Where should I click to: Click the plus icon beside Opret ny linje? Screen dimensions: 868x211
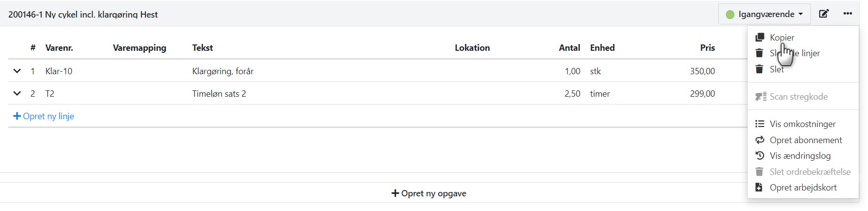17,116
